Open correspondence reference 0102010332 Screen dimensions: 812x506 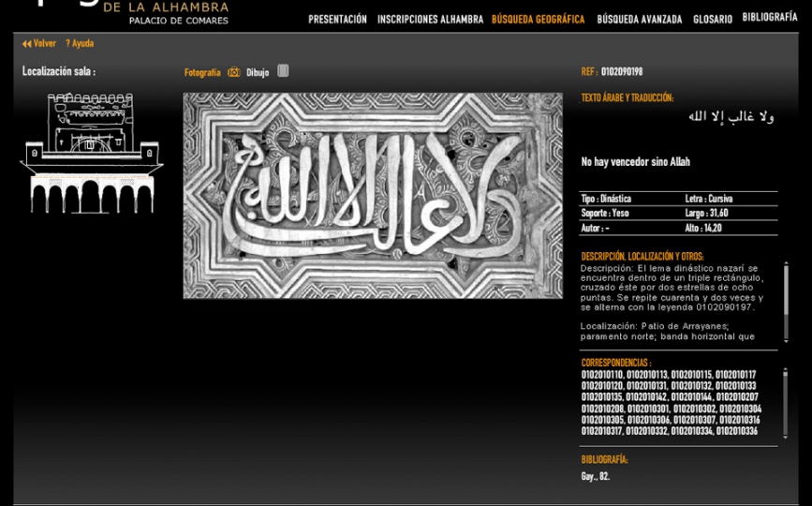[x=647, y=431]
